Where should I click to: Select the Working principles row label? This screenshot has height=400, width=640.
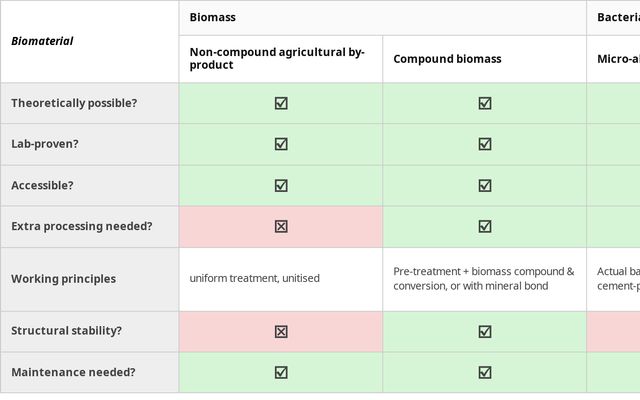pyautogui.click(x=63, y=279)
